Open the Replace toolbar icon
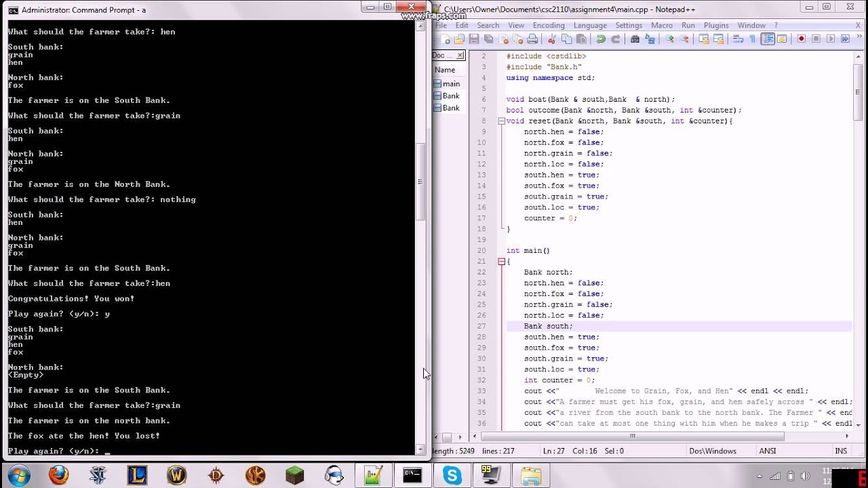The image size is (868, 488). pos(649,39)
